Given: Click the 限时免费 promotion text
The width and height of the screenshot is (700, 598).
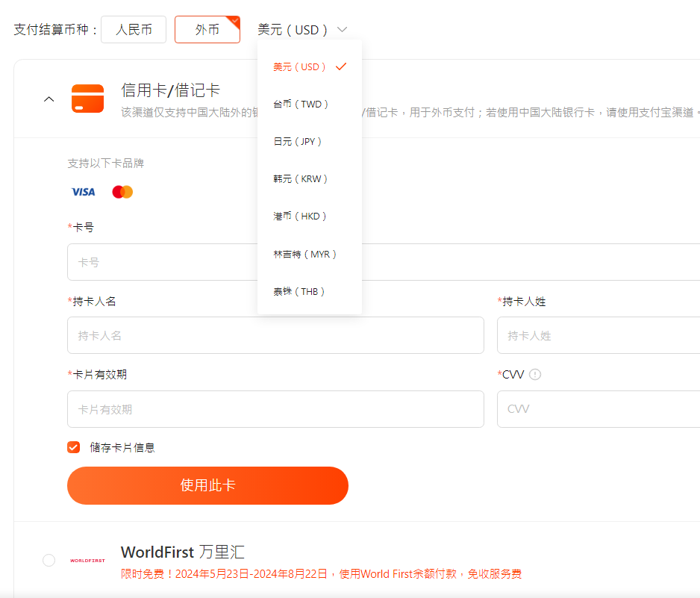Looking at the screenshot, I should (x=321, y=574).
